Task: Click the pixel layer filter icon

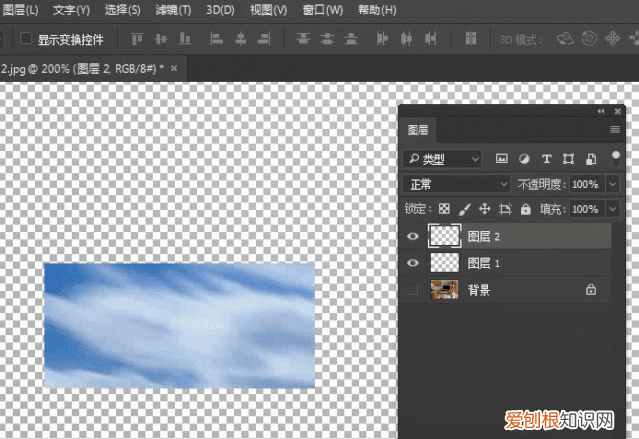Action: [502, 159]
